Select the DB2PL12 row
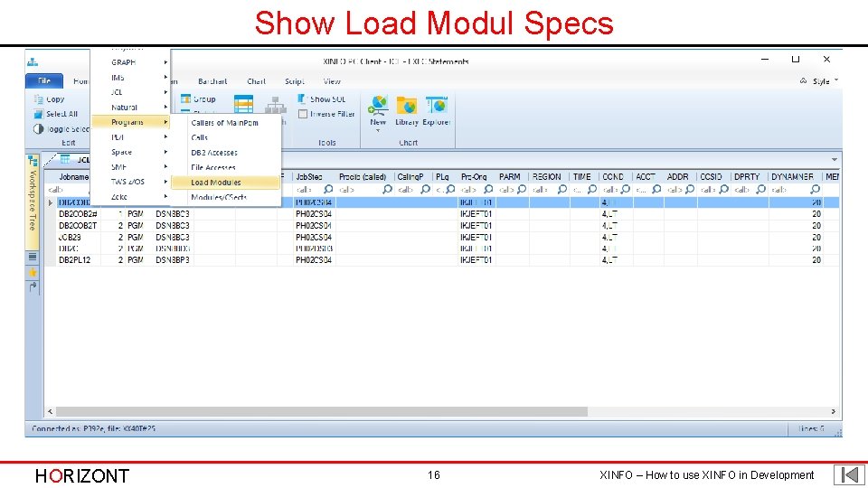This screenshot has width=868, height=488. (442, 260)
